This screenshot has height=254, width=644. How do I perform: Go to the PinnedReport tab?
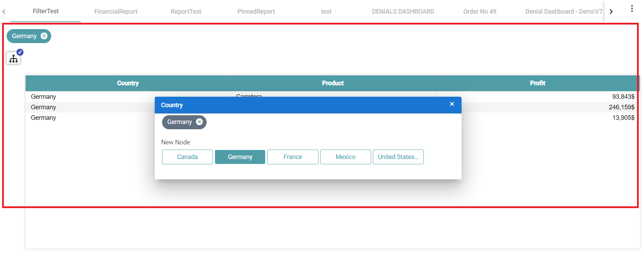(x=256, y=12)
